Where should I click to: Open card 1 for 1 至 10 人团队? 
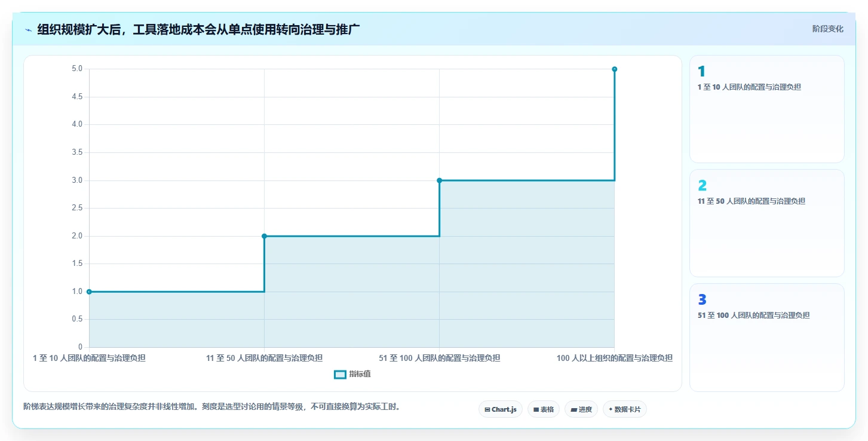(766, 109)
